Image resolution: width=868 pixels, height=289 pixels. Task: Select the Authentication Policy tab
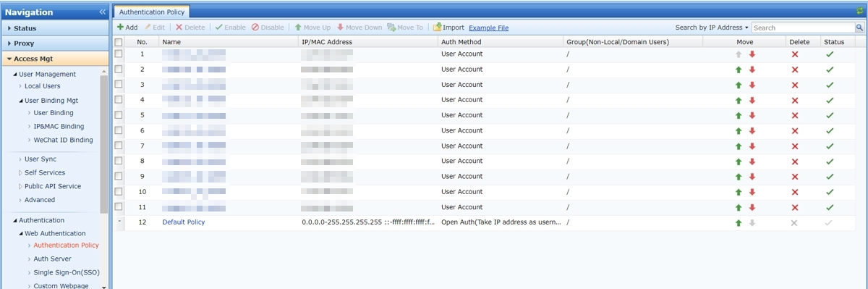[x=152, y=12]
